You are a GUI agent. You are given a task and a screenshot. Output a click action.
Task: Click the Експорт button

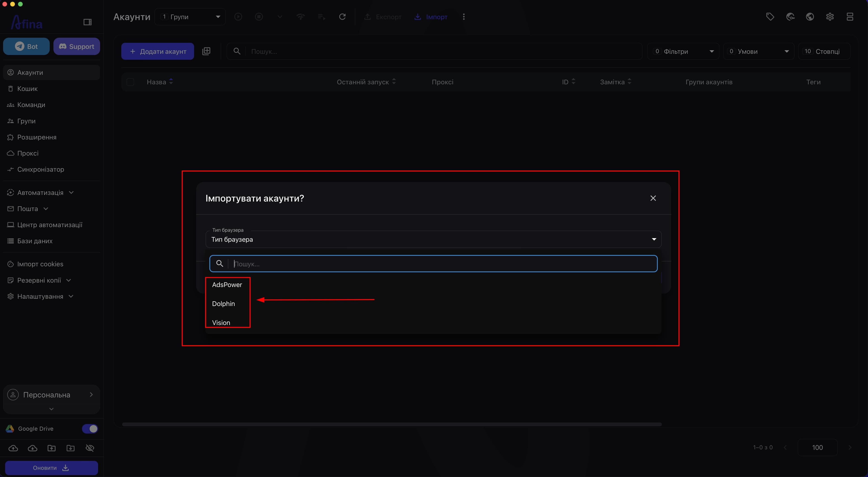click(x=383, y=17)
